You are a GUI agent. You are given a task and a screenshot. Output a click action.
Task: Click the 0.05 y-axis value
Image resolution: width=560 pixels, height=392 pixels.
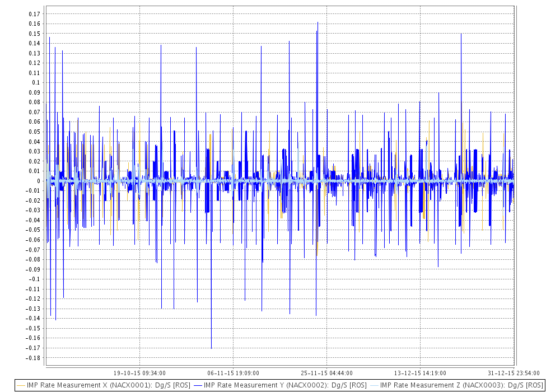35,132
